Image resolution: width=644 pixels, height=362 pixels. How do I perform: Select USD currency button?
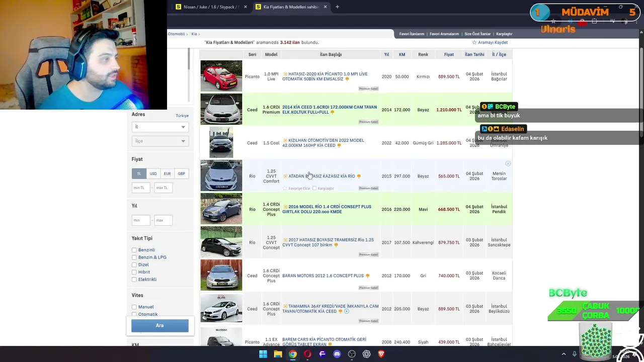point(153,173)
